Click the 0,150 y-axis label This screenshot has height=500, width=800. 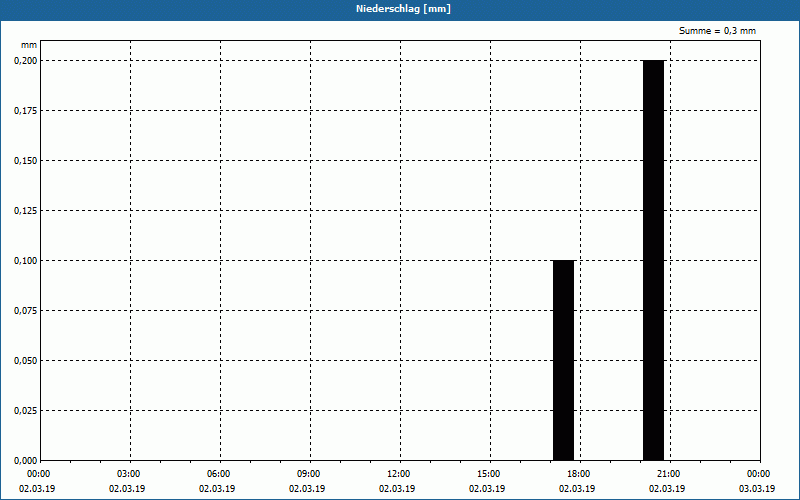pyautogui.click(x=26, y=161)
